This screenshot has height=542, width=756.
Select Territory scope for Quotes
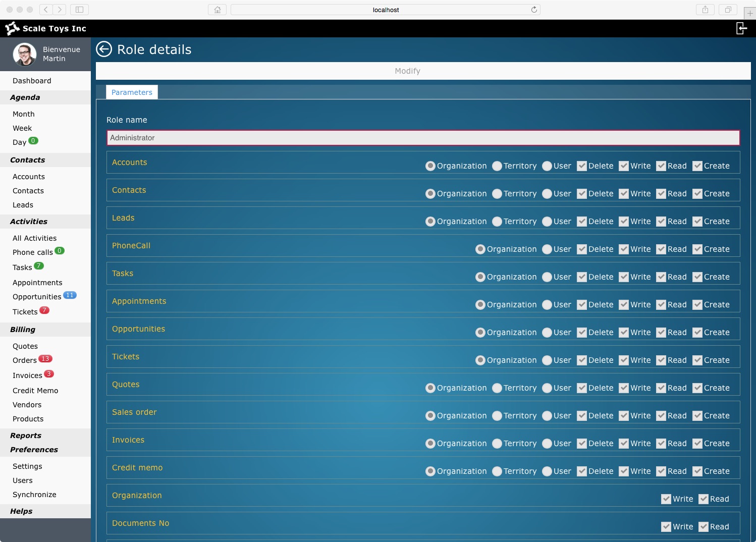(497, 388)
